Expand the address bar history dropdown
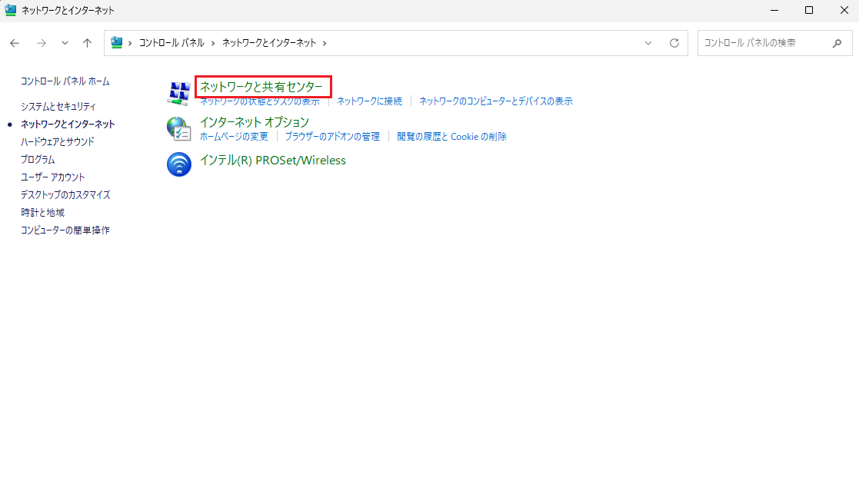This screenshot has height=504, width=859. [x=648, y=43]
